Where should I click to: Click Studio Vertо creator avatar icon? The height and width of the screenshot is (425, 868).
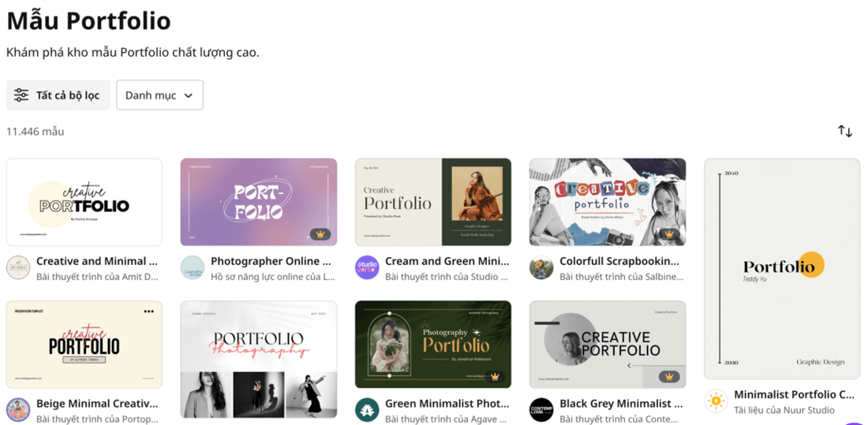tap(367, 268)
